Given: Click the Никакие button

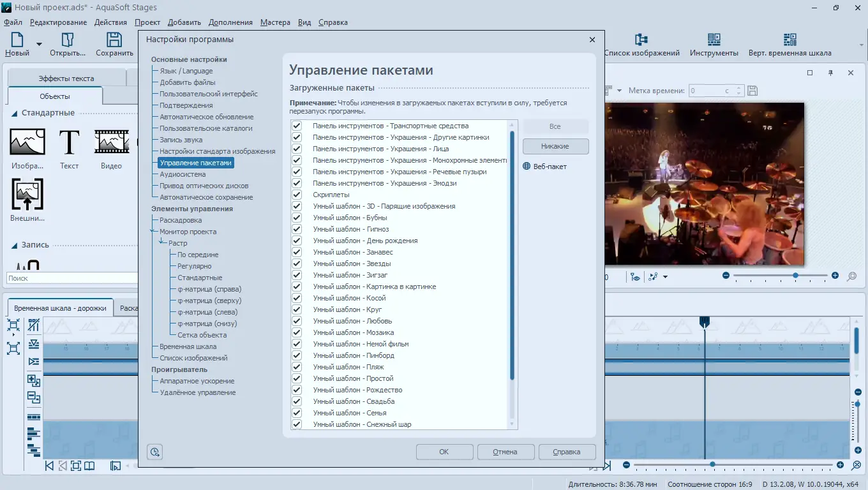Looking at the screenshot, I should (x=555, y=146).
